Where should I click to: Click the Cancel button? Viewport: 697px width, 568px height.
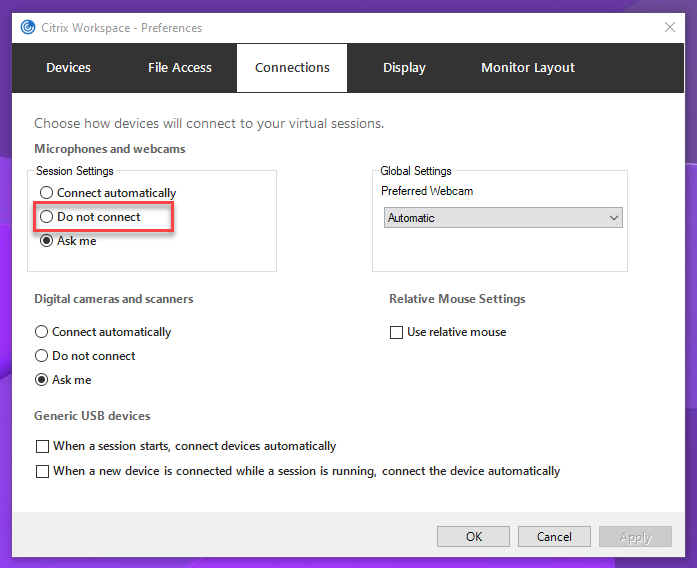point(555,537)
